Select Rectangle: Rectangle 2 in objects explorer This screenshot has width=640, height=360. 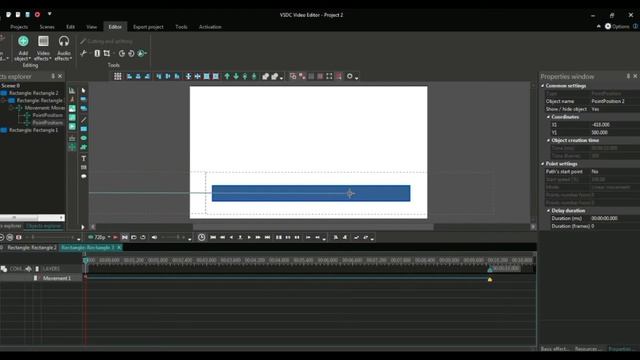pyautogui.click(x=33, y=93)
